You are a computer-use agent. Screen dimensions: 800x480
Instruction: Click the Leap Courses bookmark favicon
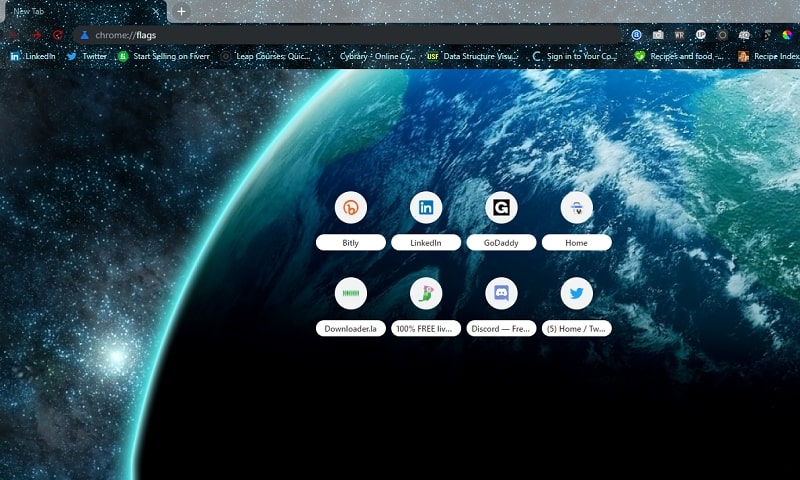[226, 56]
